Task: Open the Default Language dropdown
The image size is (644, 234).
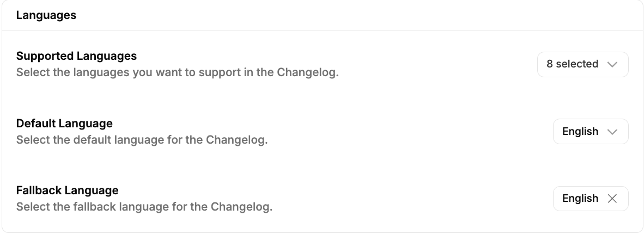Action: tap(590, 132)
